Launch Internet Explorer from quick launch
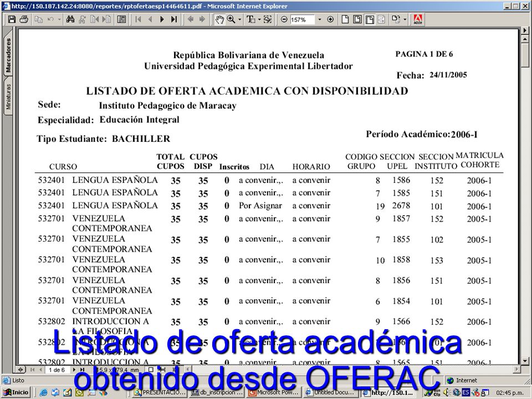 [43, 392]
